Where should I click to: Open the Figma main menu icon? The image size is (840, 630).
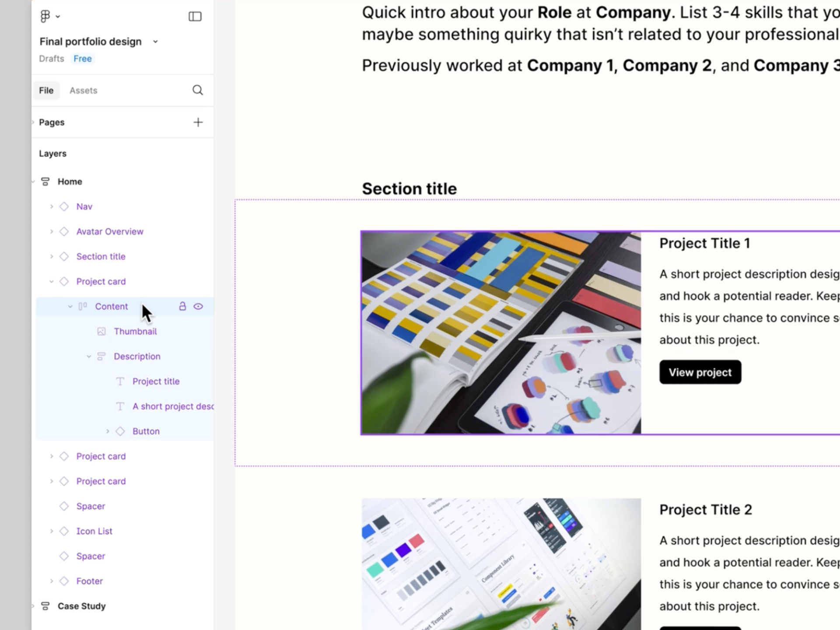click(x=45, y=17)
